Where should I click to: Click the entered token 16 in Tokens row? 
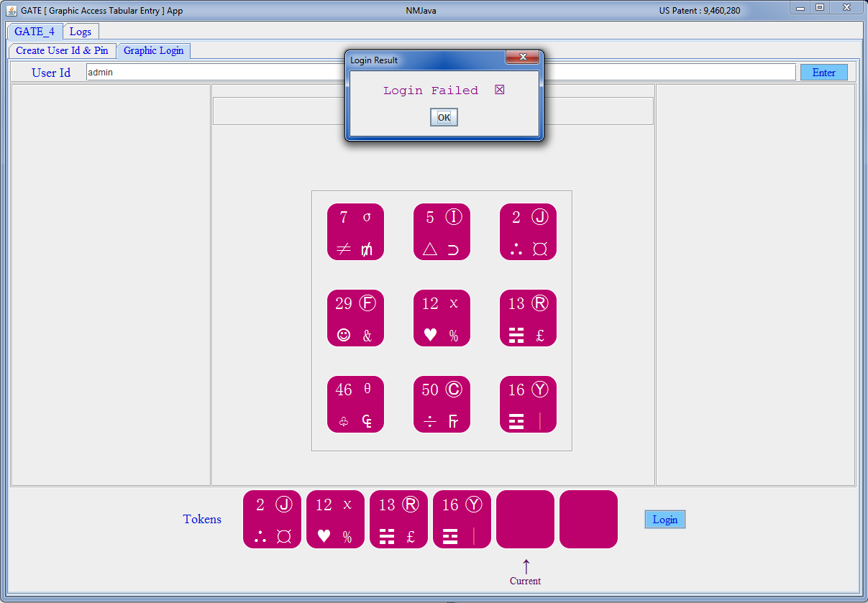tap(462, 519)
